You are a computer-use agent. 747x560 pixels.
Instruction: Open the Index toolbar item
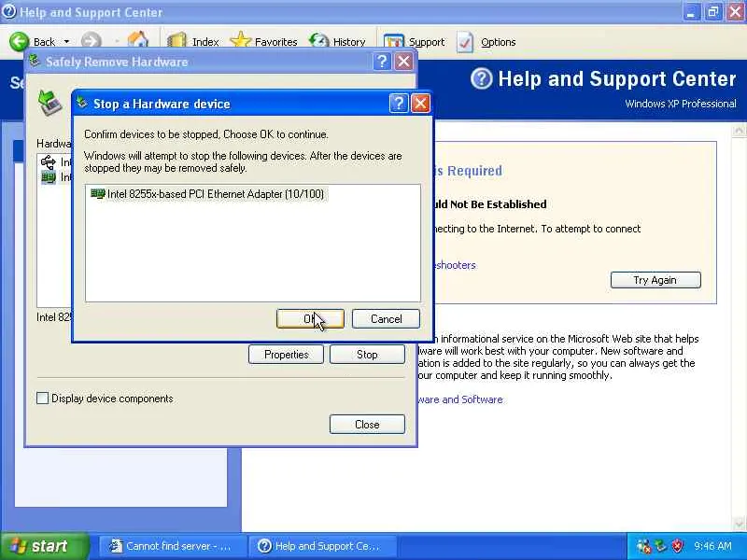tap(193, 41)
